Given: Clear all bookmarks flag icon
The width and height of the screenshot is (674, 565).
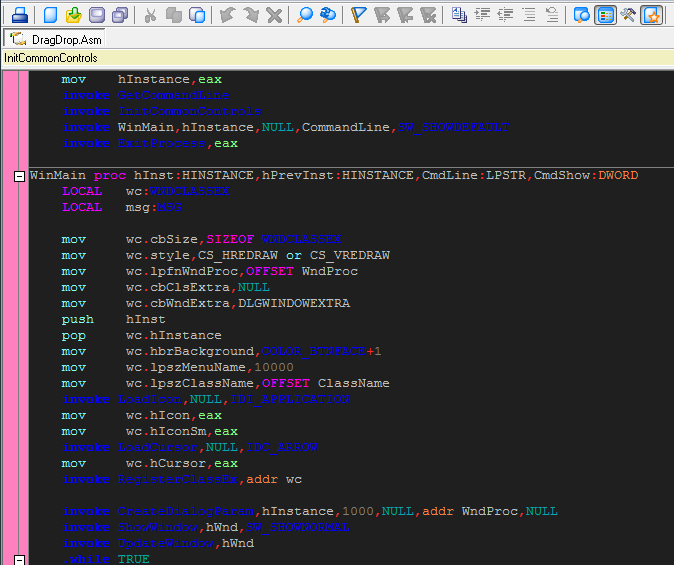Looking at the screenshot, I should click(428, 15).
